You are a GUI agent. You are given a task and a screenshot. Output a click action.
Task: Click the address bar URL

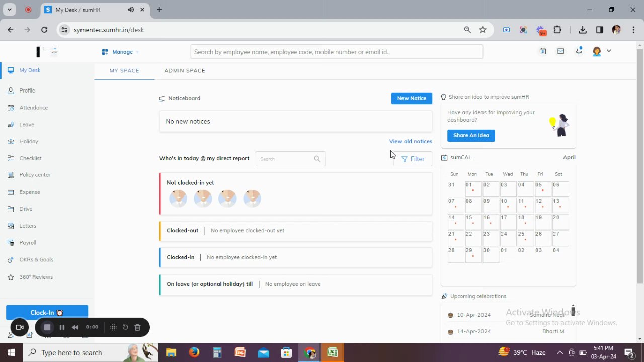tap(109, 30)
